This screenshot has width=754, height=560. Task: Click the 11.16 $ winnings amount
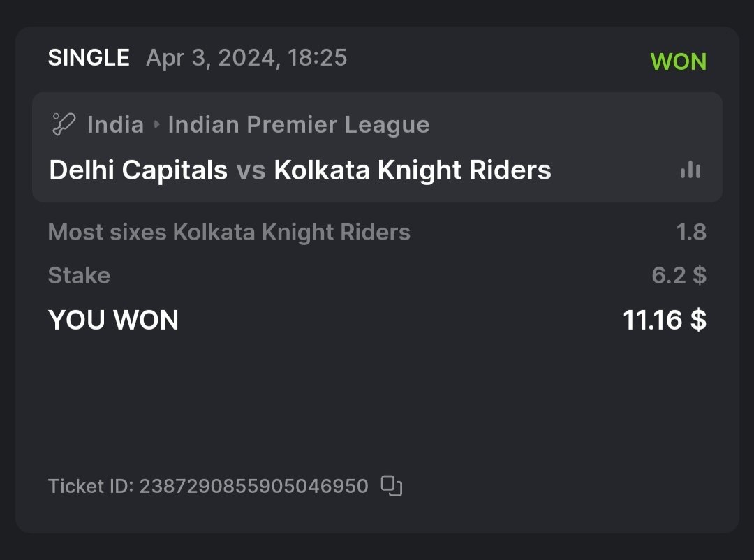(664, 320)
